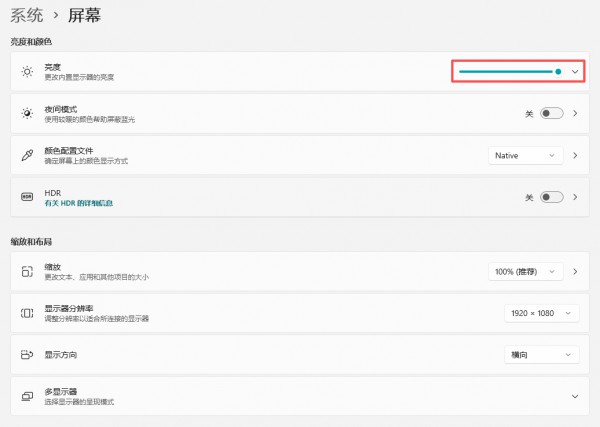Toggle the 夜间模式 night light switch
The width and height of the screenshot is (600, 427).
(551, 113)
